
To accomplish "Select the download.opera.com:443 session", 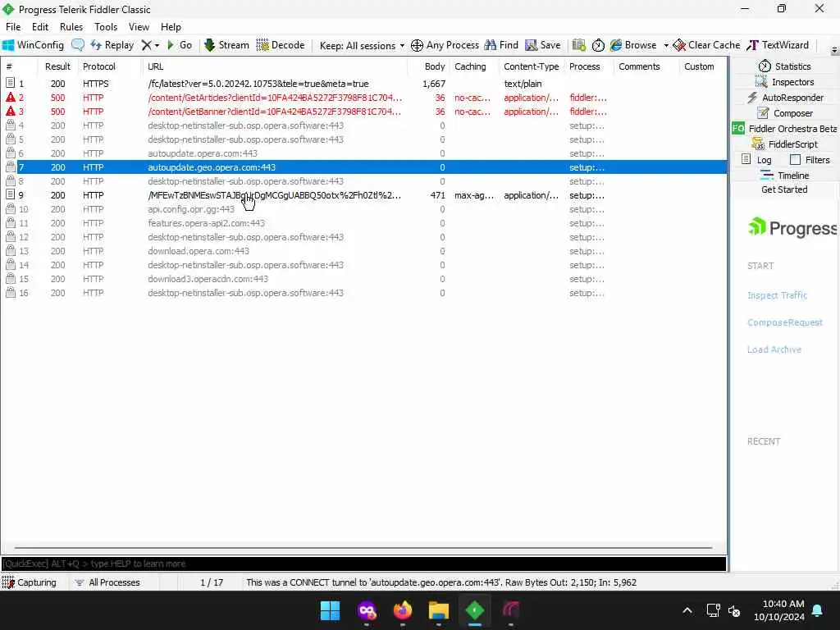I will 363,251.
